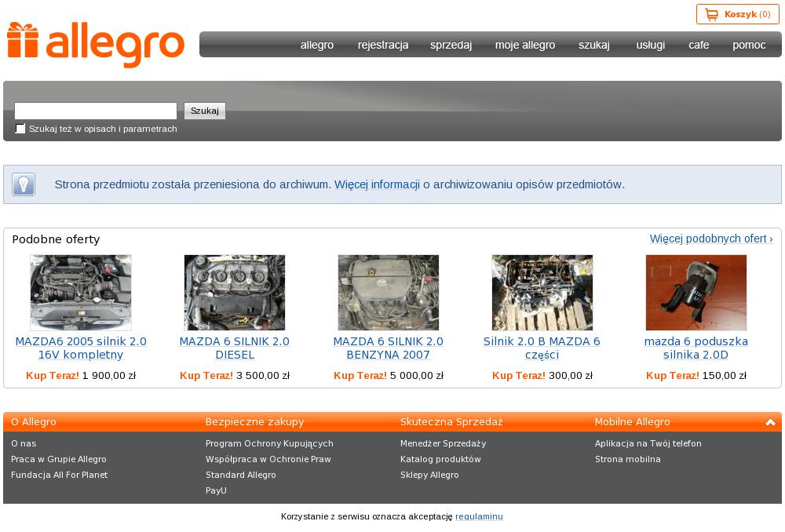Open pomoc help menu item
Screen dimensions: 785x532
coord(749,45)
